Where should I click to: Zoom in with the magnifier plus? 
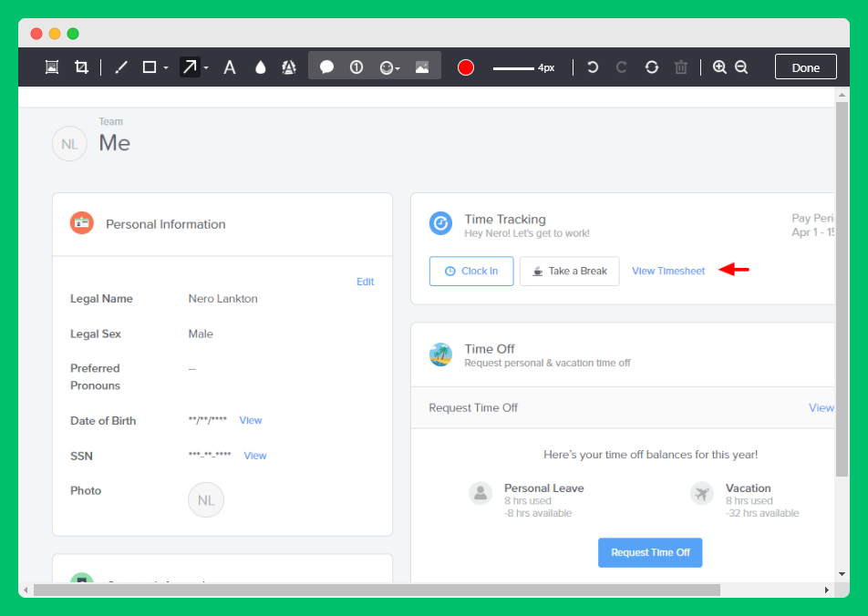pyautogui.click(x=719, y=67)
